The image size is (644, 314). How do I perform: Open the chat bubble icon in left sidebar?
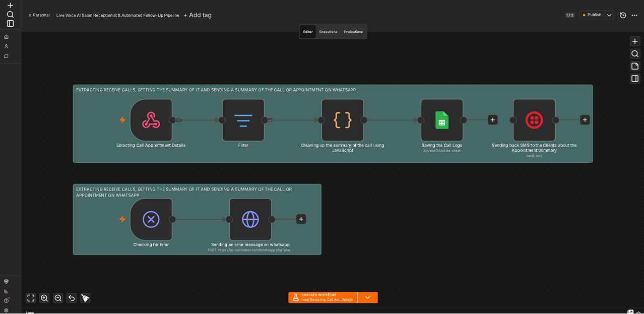pyautogui.click(x=6, y=56)
